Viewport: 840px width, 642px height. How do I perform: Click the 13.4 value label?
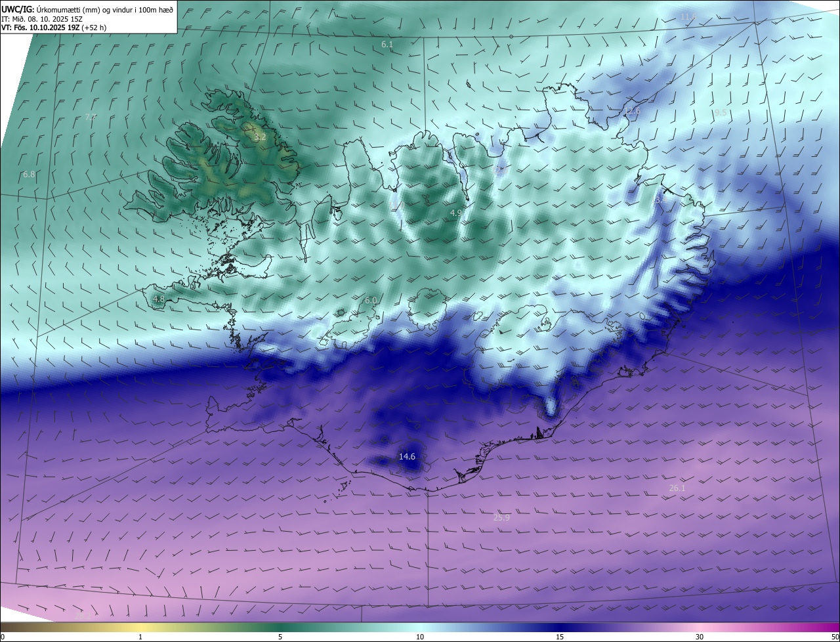pyautogui.click(x=658, y=200)
